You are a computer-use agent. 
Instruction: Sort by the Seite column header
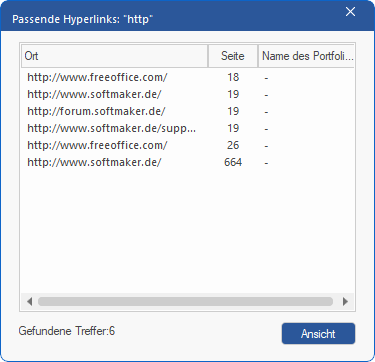[x=233, y=56]
